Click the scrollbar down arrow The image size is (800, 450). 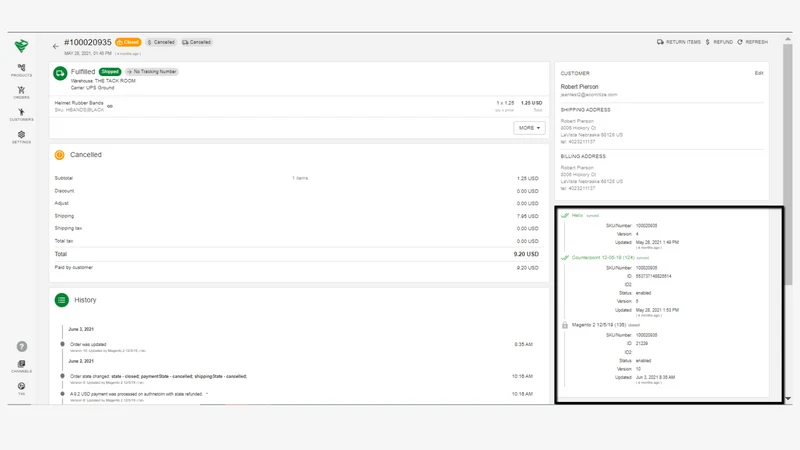pyautogui.click(x=788, y=398)
